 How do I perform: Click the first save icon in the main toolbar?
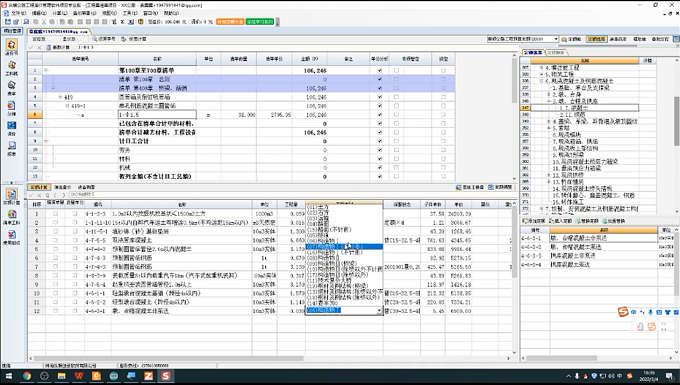(x=8, y=22)
